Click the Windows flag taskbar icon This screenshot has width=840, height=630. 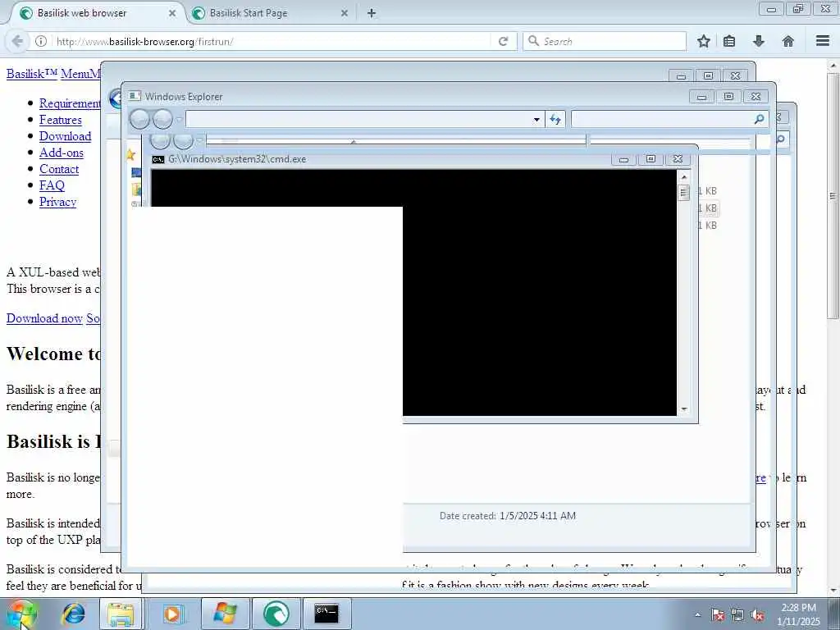[225, 614]
